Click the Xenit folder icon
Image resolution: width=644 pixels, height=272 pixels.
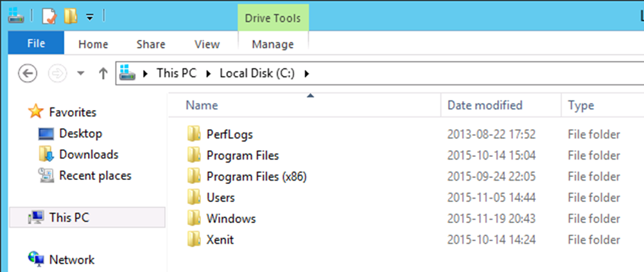[193, 239]
